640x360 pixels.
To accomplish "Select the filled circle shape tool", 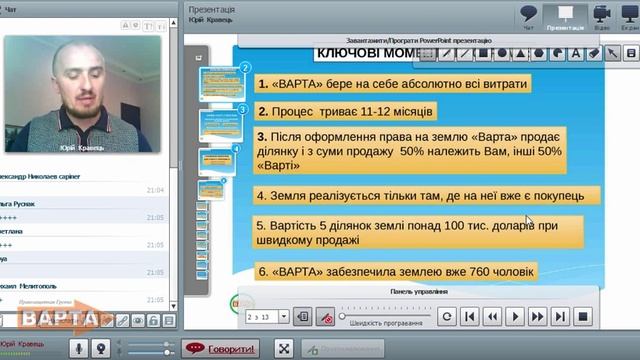I will (502, 53).
